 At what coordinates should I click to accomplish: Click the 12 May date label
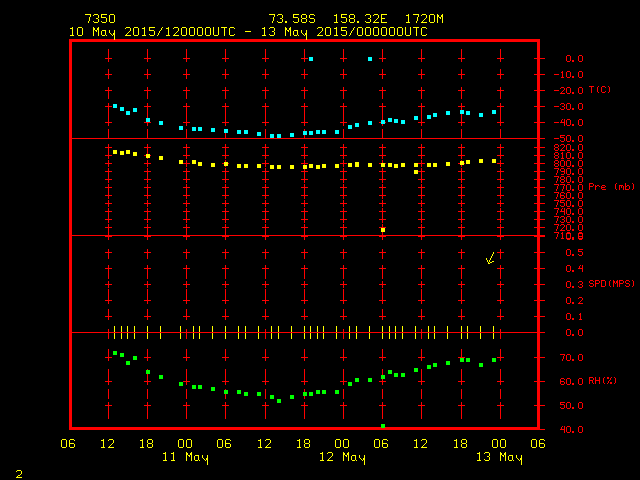[342, 457]
